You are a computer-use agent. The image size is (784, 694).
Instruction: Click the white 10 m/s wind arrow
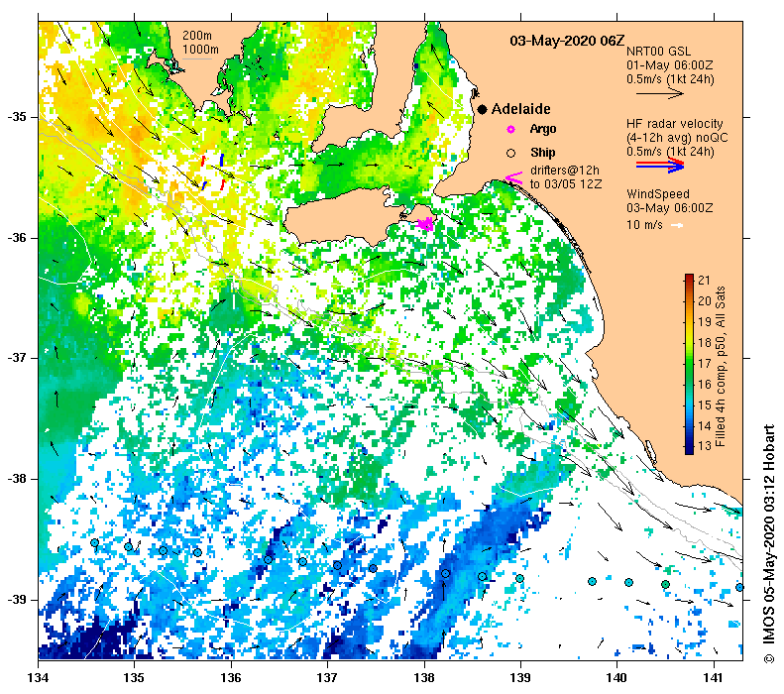click(677, 225)
